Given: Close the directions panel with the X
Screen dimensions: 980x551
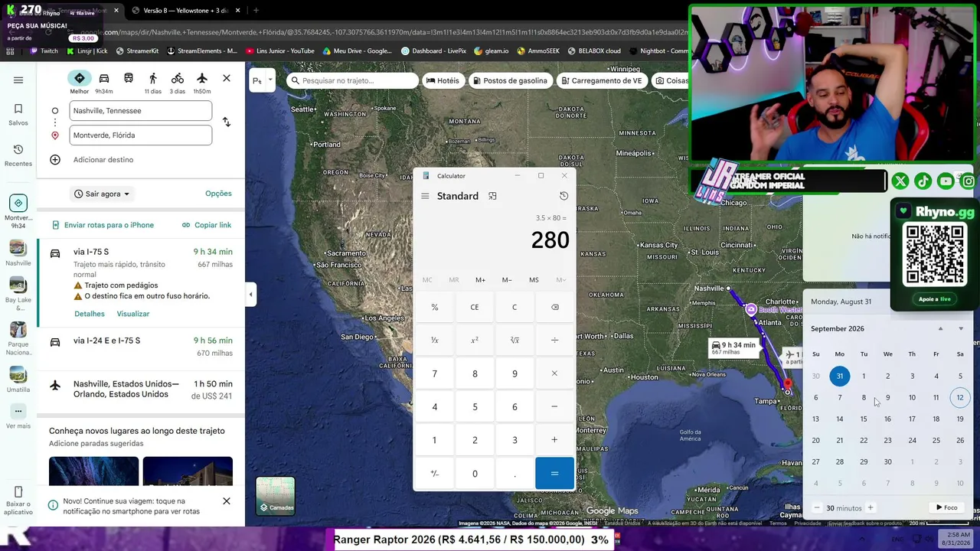Looking at the screenshot, I should click(227, 78).
